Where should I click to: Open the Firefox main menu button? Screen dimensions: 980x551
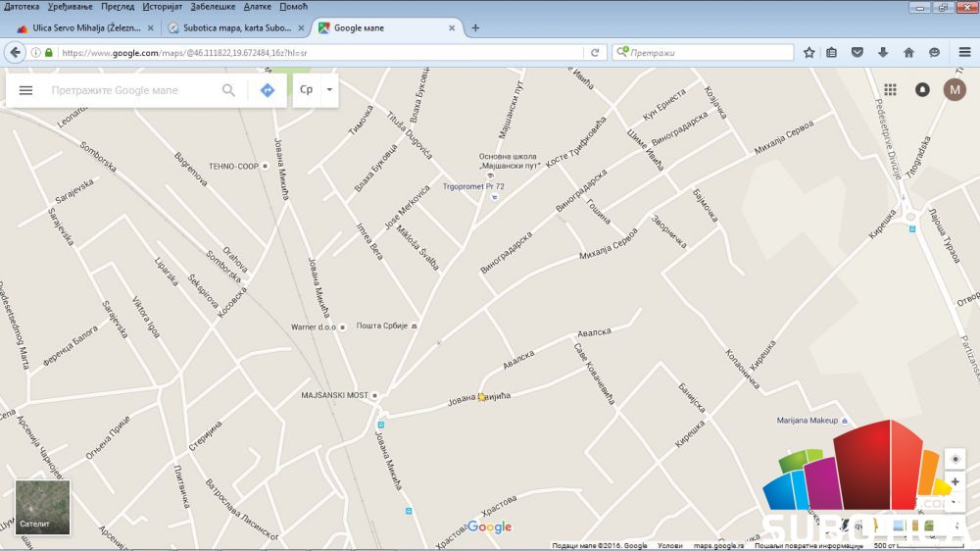(x=964, y=53)
